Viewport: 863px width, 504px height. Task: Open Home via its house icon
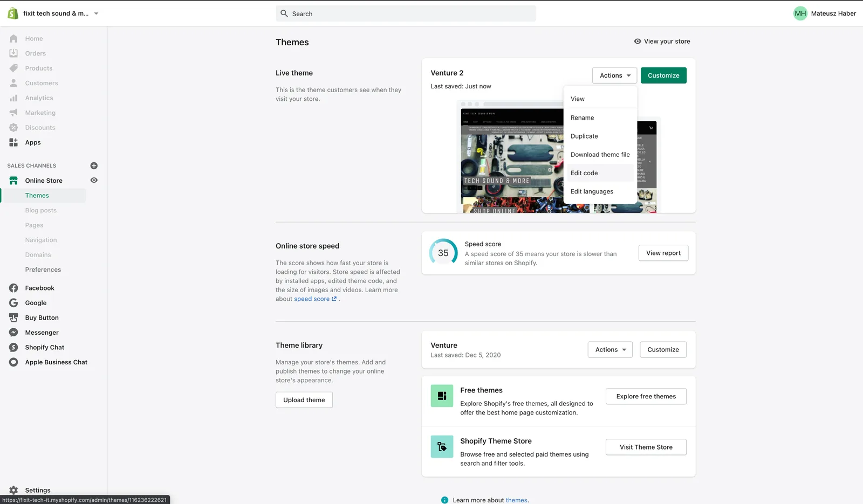point(13,39)
